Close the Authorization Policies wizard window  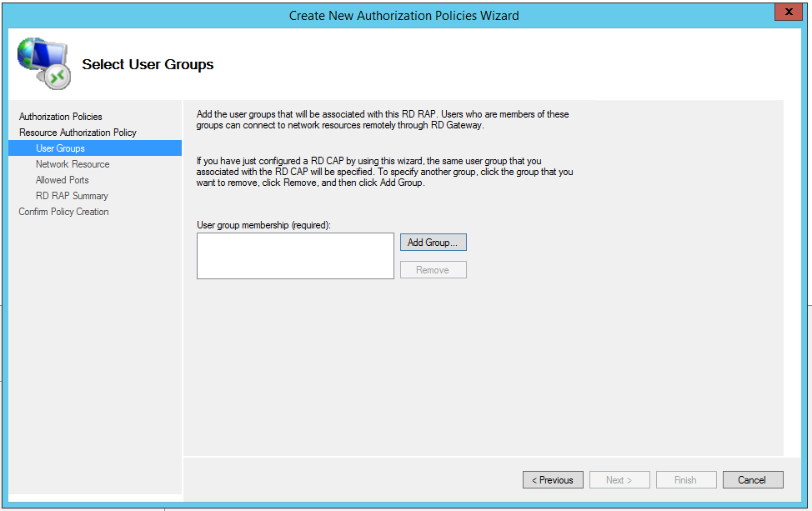[x=787, y=12]
